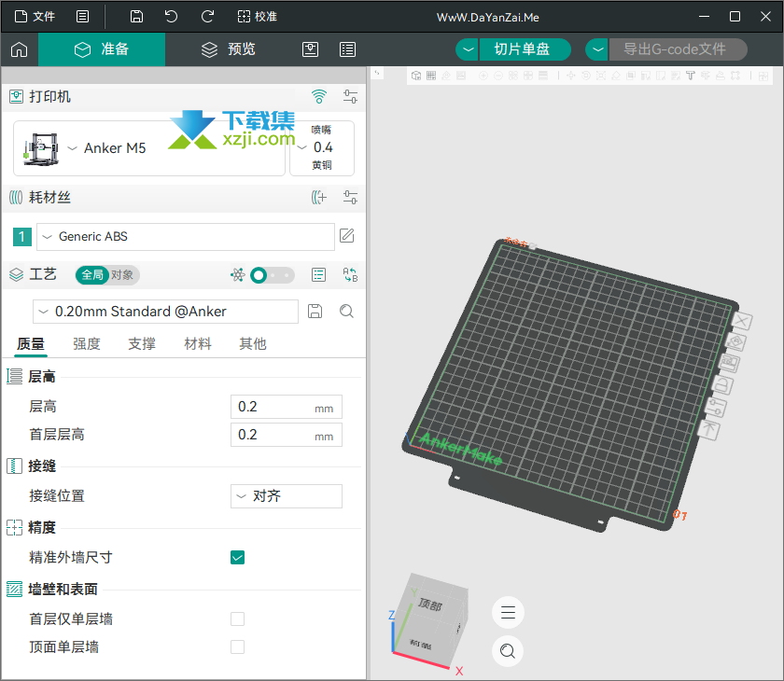Viewport: 784px width, 681px height.
Task: Open 0.20mm Standard @Anker preset dropdown
Action: click(x=165, y=312)
